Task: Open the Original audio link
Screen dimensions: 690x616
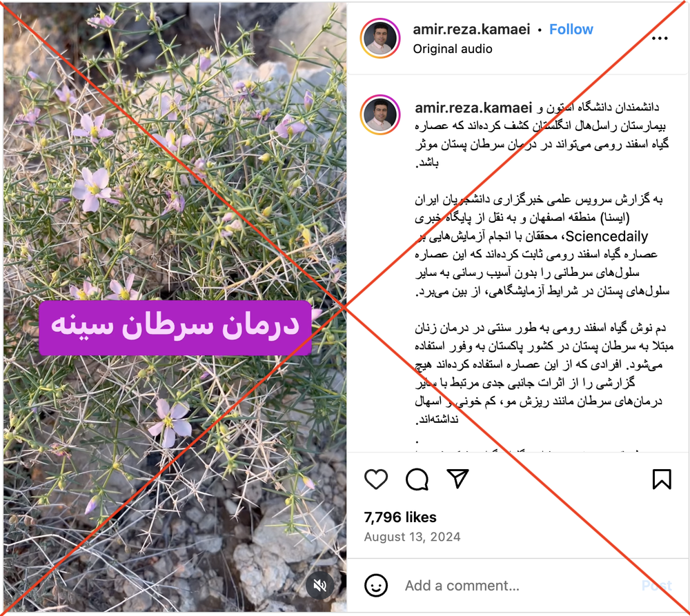Action: 453,49
